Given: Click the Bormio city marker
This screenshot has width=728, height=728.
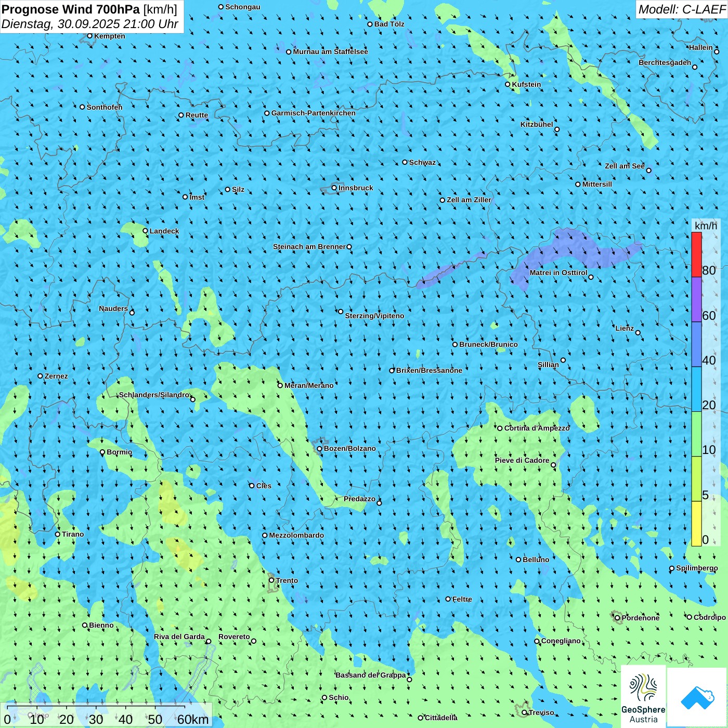Looking at the screenshot, I should point(102,452).
